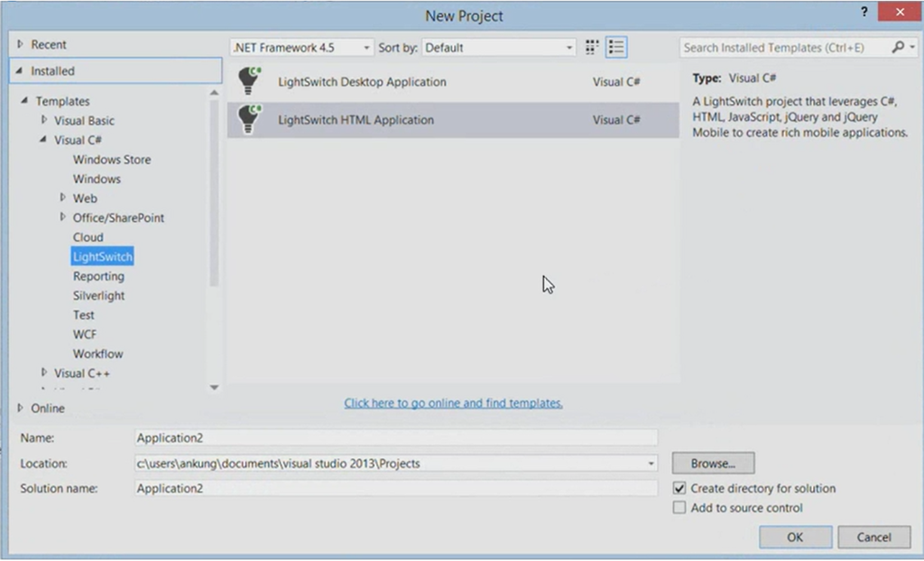Expand the Online section

pos(20,408)
